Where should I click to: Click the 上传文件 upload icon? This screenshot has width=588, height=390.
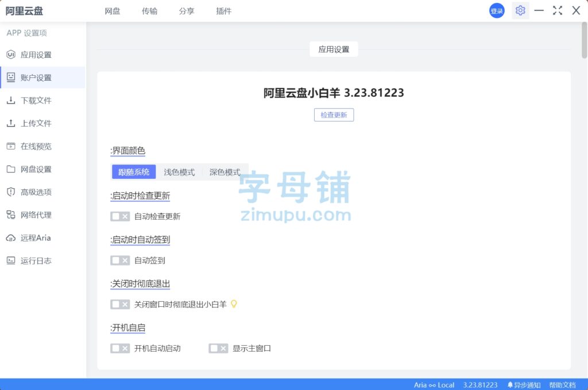(11, 123)
